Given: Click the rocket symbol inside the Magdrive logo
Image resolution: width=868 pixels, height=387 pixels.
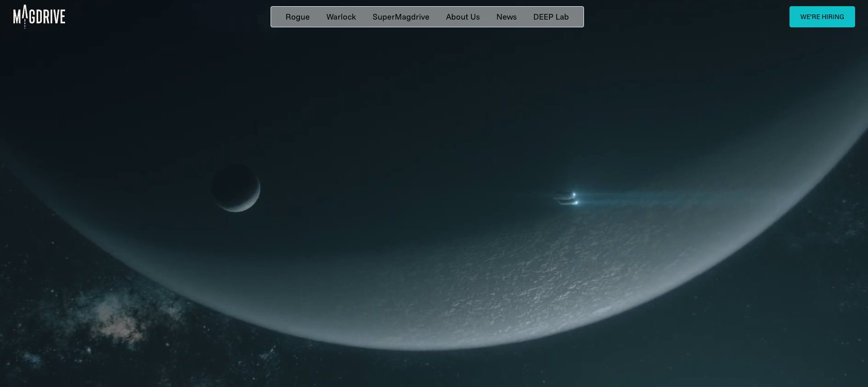Looking at the screenshot, I should pos(24,14).
